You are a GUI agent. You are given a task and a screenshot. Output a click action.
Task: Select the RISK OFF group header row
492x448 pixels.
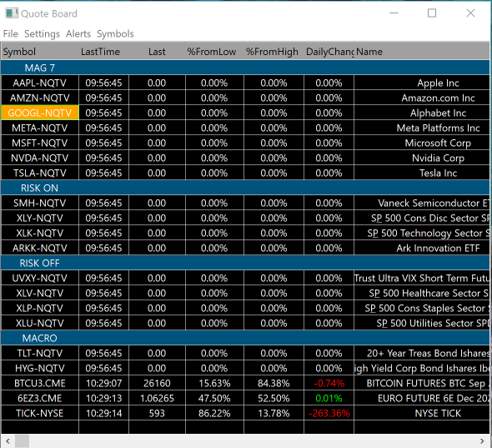click(x=245, y=263)
